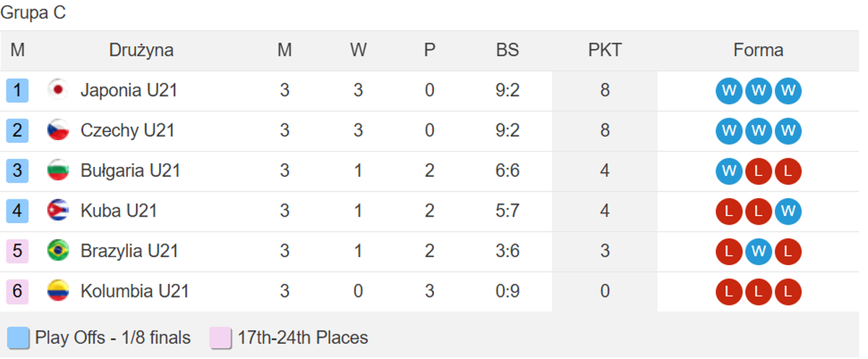Open the Czechy U21 team link

[127, 131]
